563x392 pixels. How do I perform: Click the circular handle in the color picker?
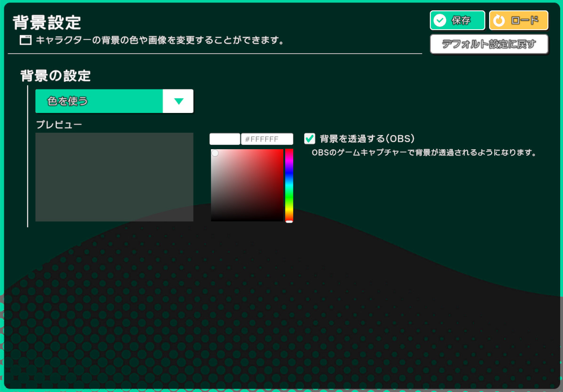coord(215,153)
